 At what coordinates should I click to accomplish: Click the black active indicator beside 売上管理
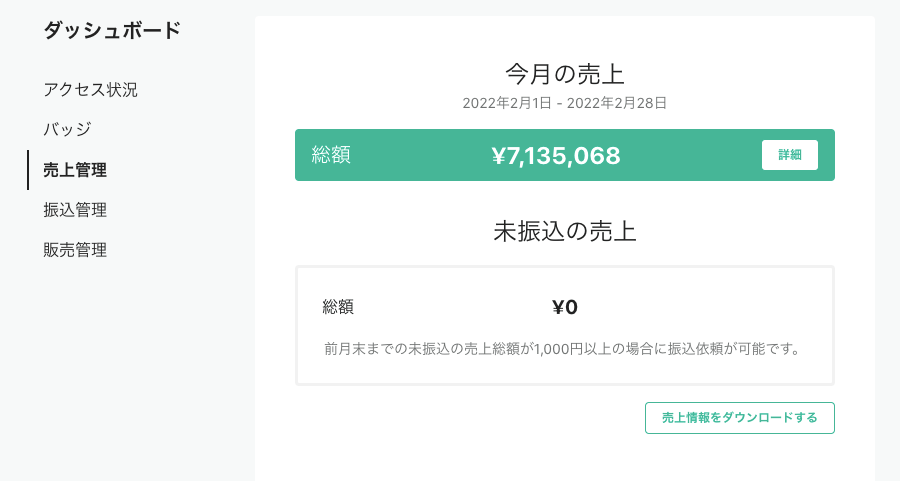click(x=28, y=170)
